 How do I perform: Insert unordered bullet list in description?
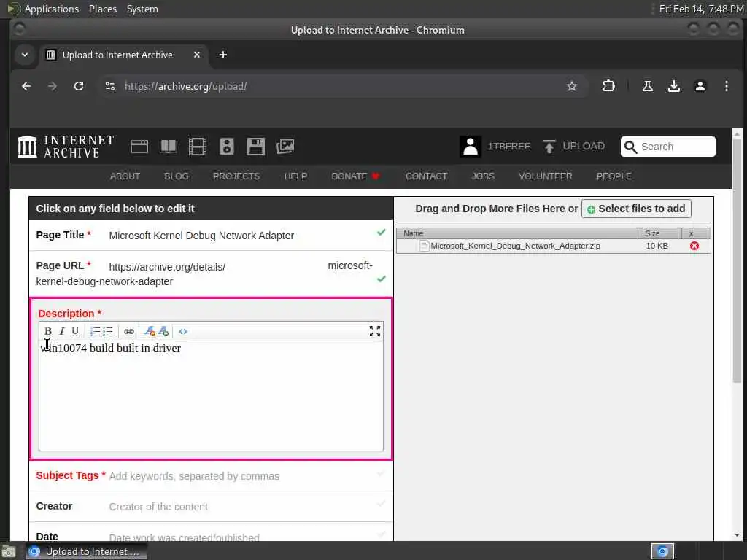click(x=108, y=331)
